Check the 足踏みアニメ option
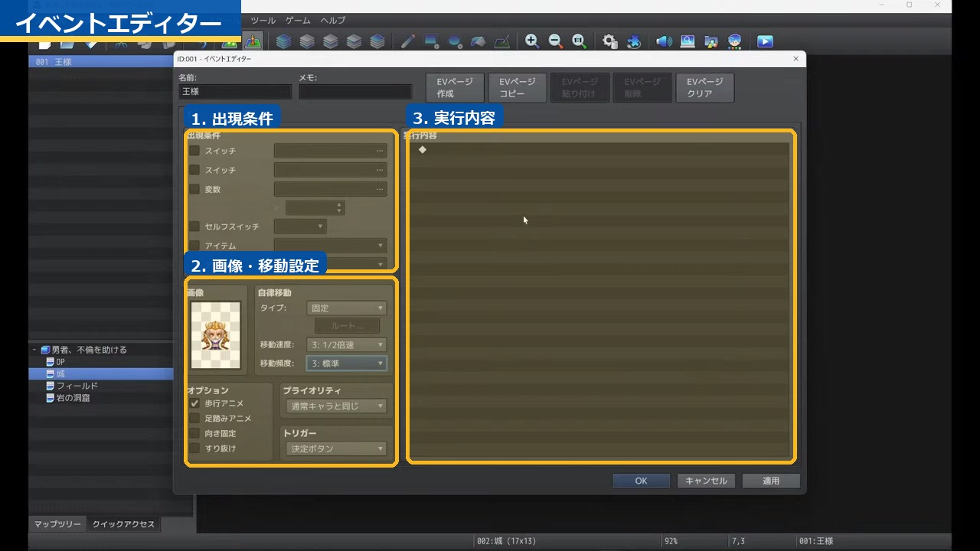The image size is (980, 551). point(194,419)
